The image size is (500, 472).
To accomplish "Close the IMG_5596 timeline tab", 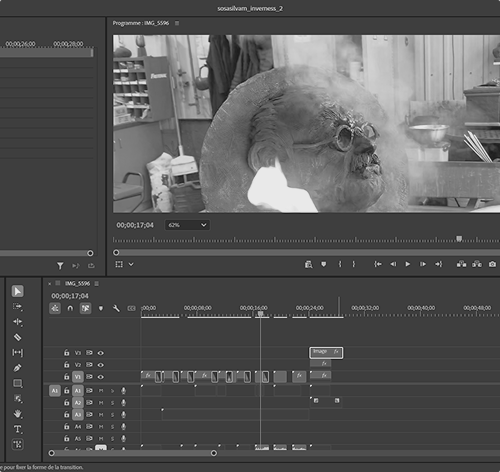I will (x=50, y=284).
